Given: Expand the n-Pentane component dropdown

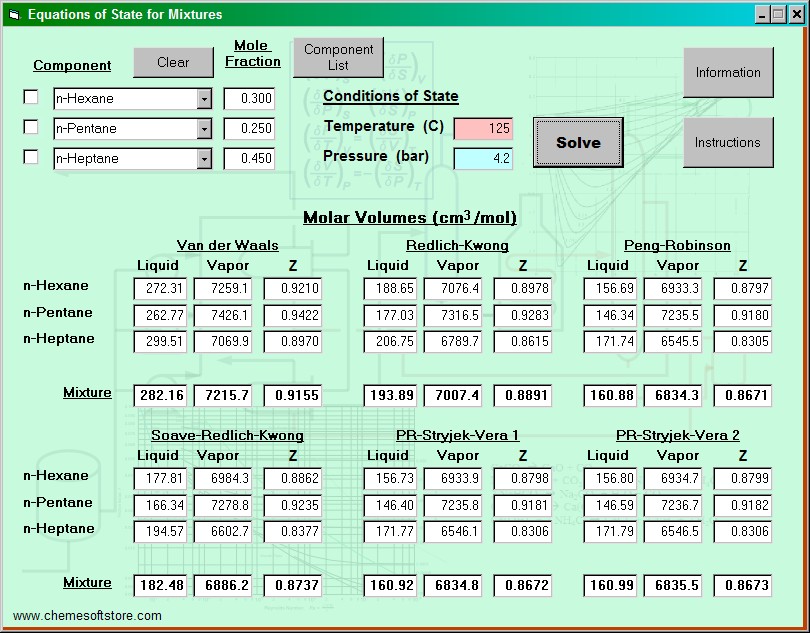Looking at the screenshot, I should [x=204, y=129].
